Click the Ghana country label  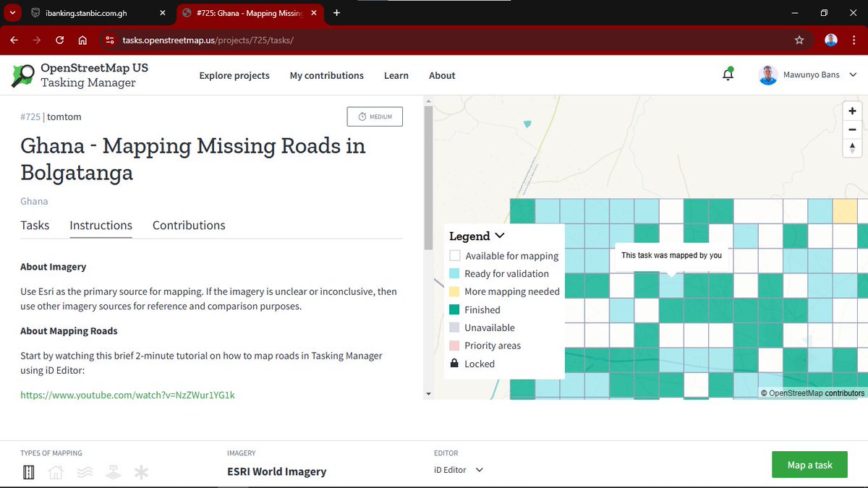click(x=34, y=201)
